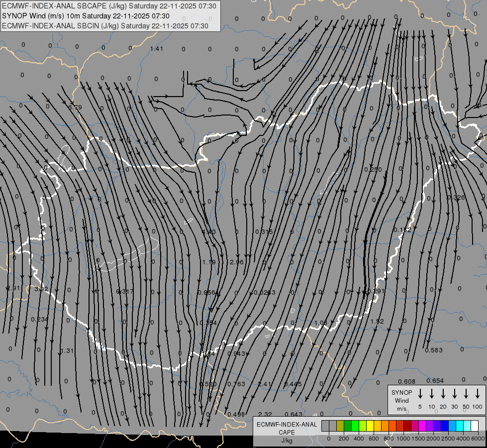Viewport: 487px width, 448px height.
Task: Click the map value '0.234'
Action: click(40, 319)
